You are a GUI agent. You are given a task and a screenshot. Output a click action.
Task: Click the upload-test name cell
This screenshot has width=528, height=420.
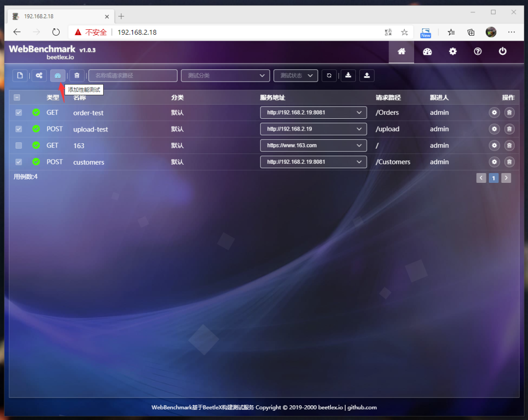(90, 130)
